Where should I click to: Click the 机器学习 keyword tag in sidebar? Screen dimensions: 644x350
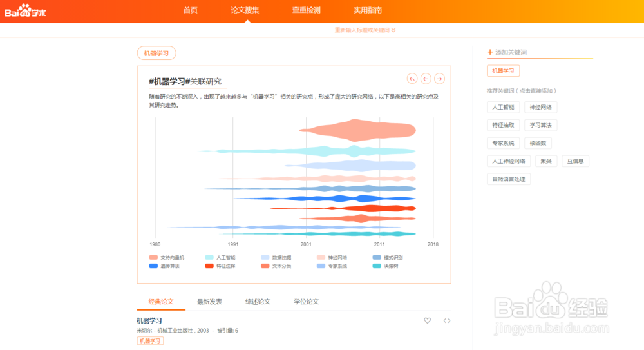(503, 71)
